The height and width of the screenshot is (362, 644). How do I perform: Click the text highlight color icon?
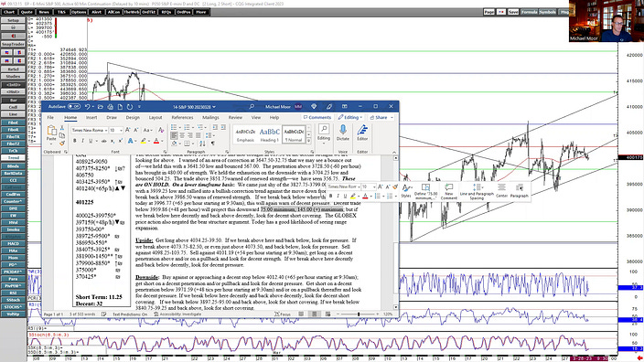pyautogui.click(x=144, y=141)
